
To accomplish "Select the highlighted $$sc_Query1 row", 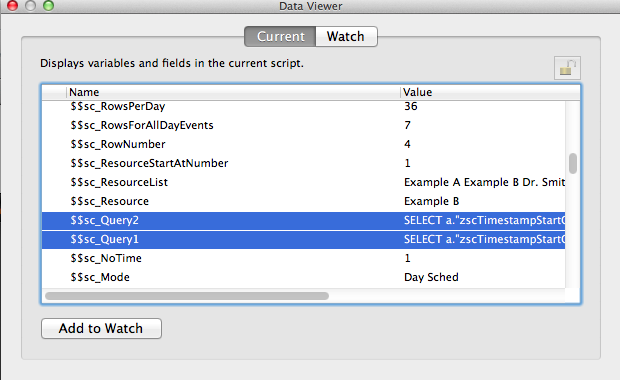I will point(304,239).
